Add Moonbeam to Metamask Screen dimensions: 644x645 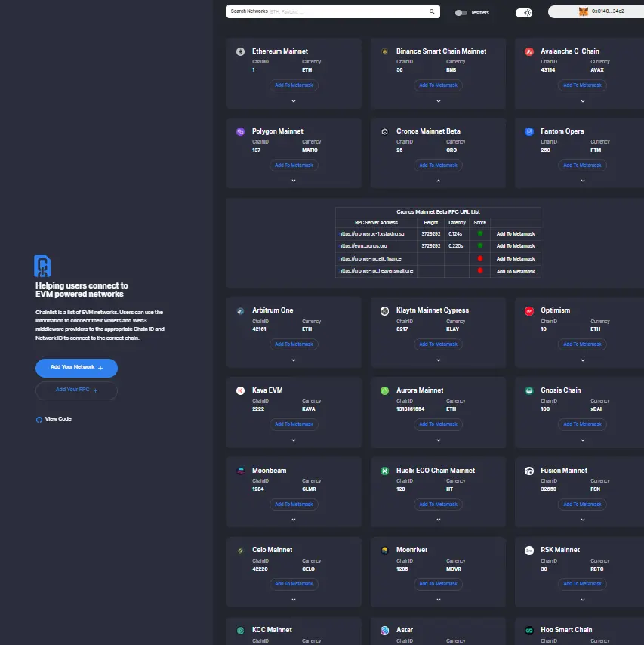294,505
